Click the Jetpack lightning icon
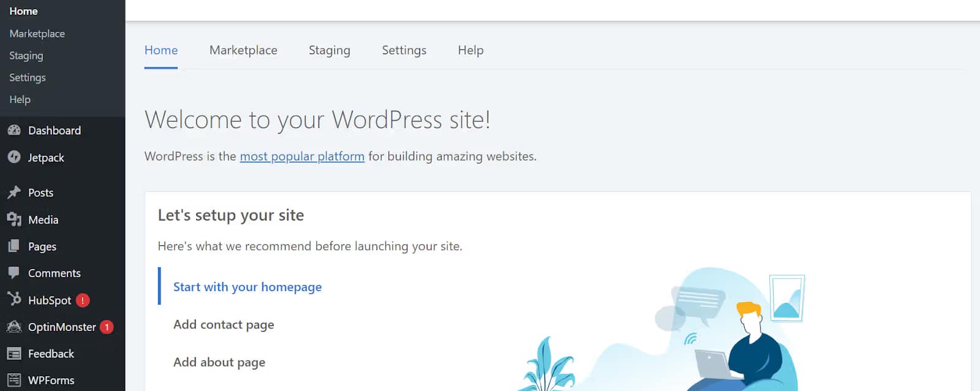This screenshot has width=980, height=391. (x=13, y=157)
